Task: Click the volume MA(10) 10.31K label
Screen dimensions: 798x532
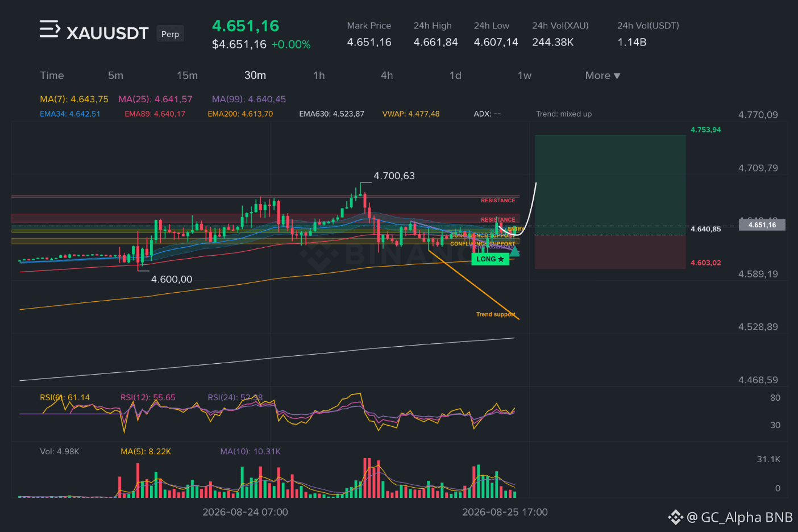Action: point(250,451)
